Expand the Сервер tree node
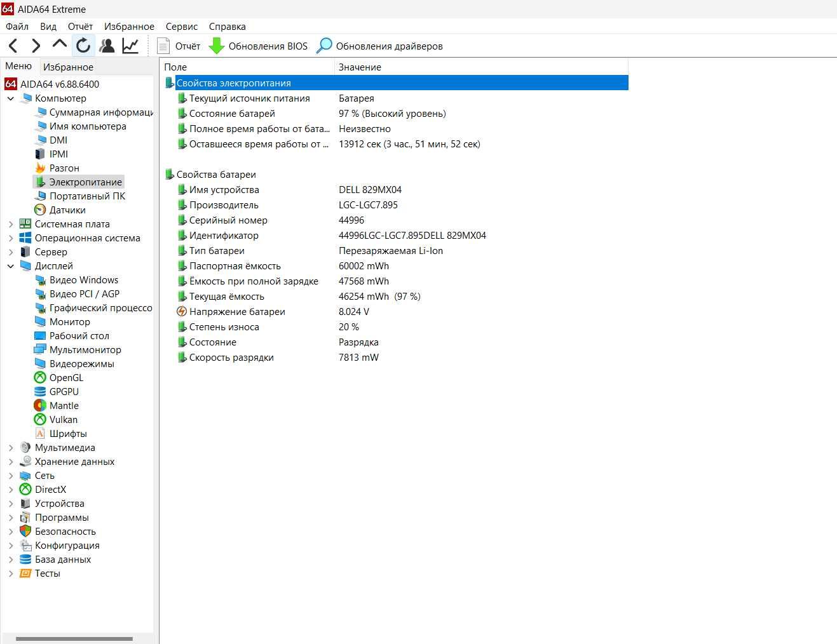The width and height of the screenshot is (837, 644). click(x=11, y=252)
